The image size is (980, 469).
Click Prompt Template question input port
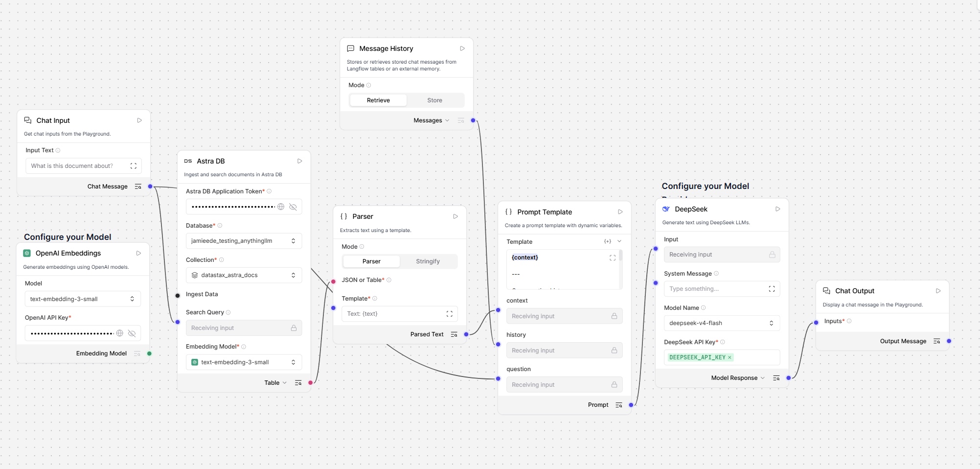coord(498,378)
